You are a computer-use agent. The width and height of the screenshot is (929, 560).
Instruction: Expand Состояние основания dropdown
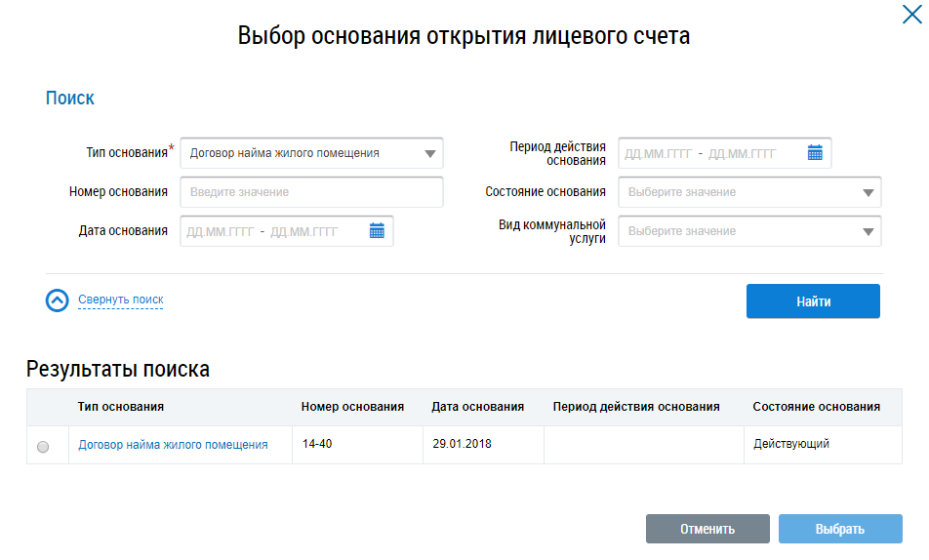tap(868, 192)
